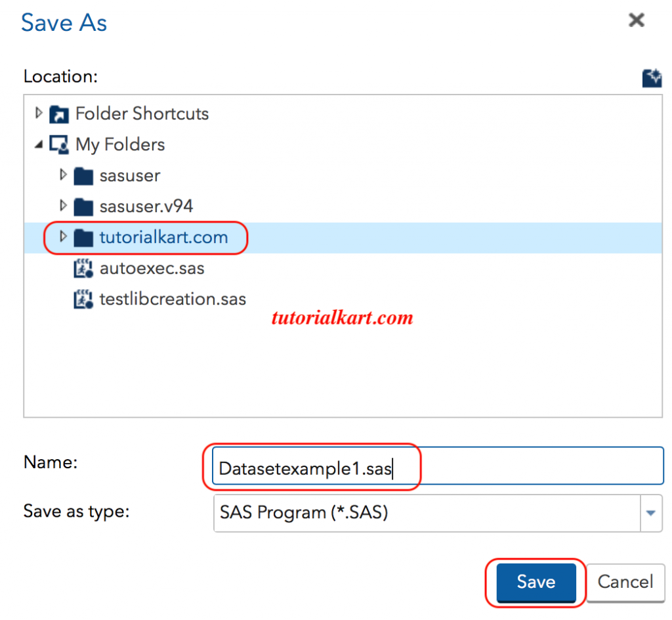Select the testlibcreation.sas program icon
This screenshot has height=620, width=672.
(83, 299)
